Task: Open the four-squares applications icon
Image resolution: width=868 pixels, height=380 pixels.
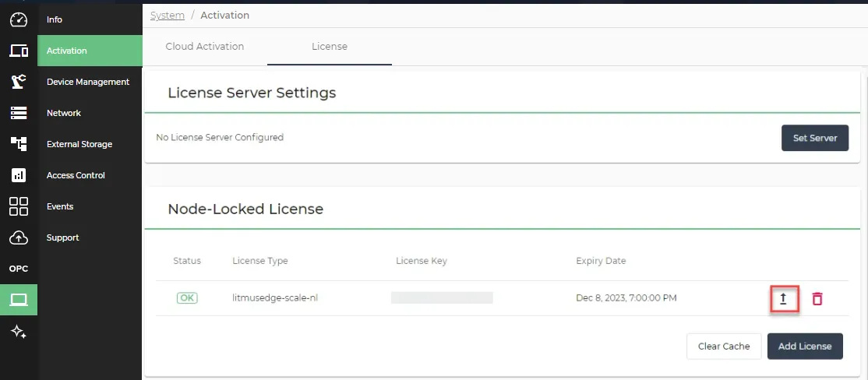Action: (18, 206)
